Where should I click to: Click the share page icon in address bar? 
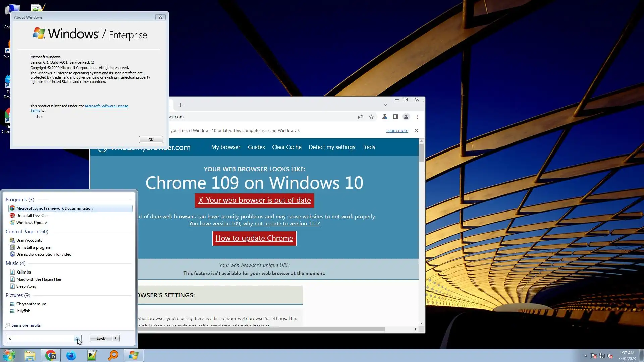(361, 117)
